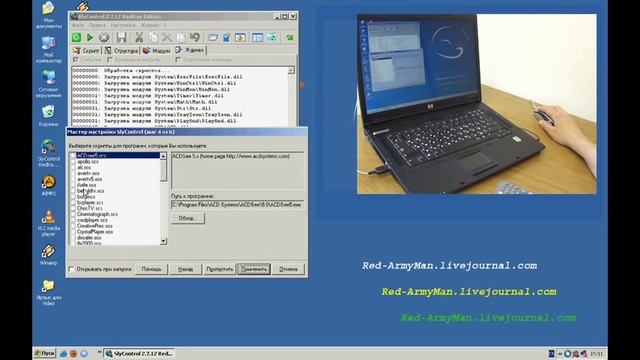Select CreativeRec.scs in script list

click(95, 226)
